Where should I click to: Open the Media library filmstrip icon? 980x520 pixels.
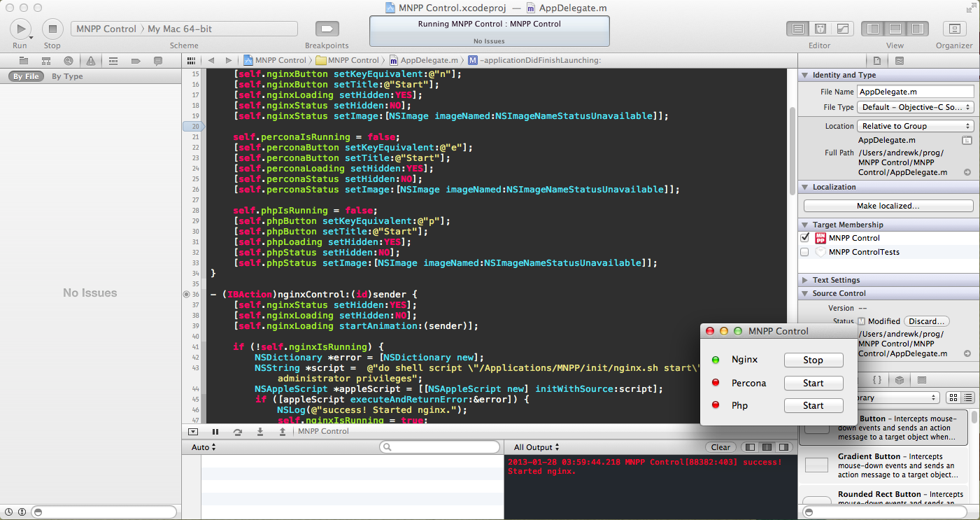922,380
